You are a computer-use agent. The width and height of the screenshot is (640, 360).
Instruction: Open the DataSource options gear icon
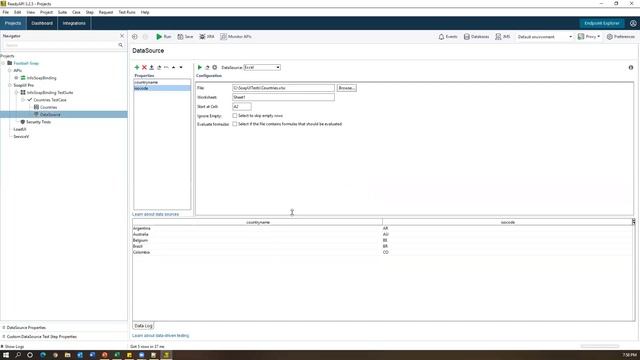click(215, 67)
